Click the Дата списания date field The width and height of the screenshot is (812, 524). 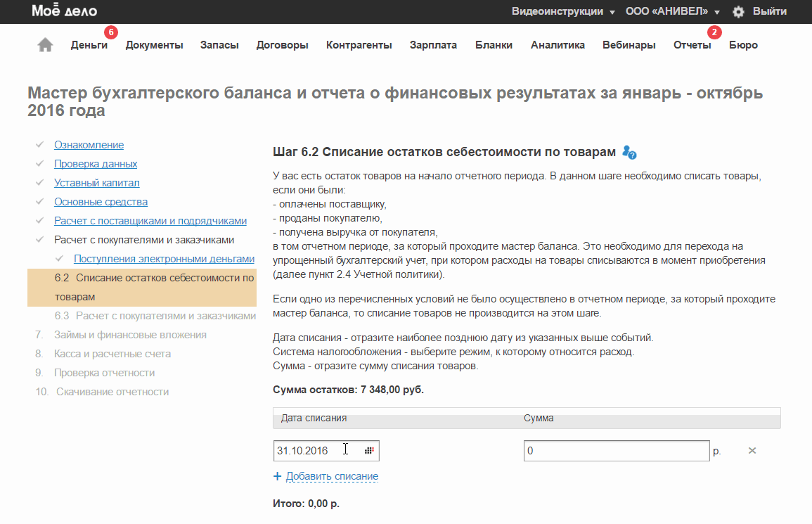point(316,451)
